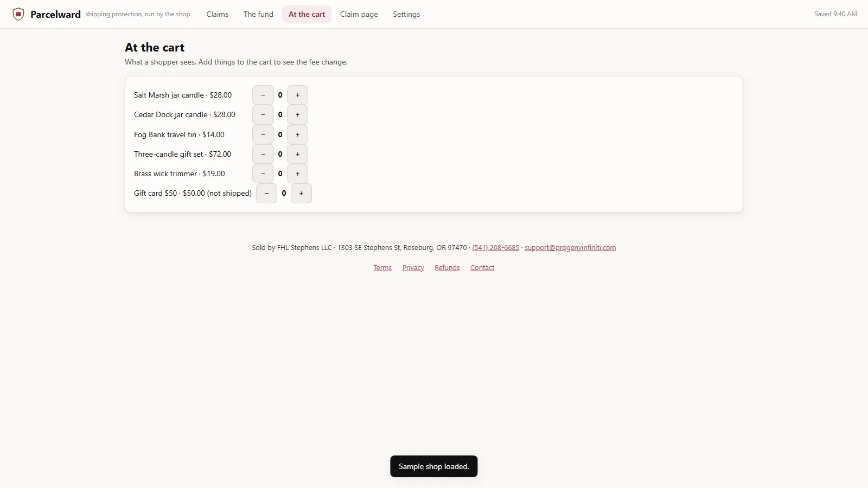The width and height of the screenshot is (868, 488).
Task: Click minus for Gift card $50
Action: 266,193
